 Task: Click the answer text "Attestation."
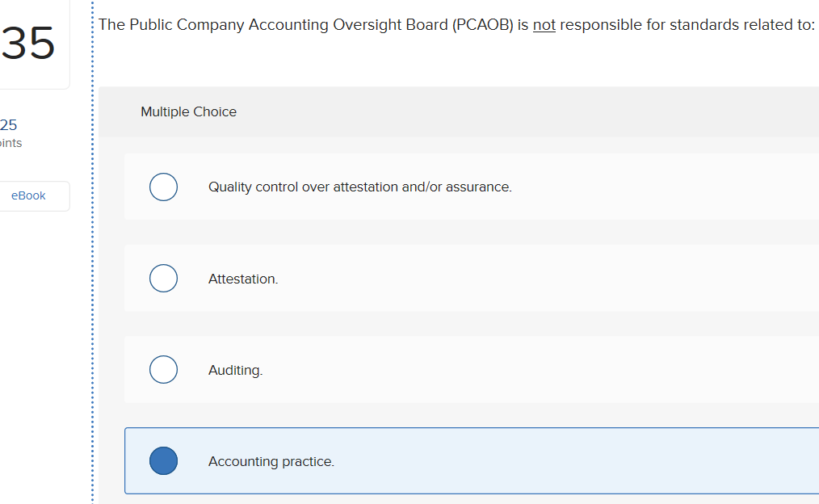pos(243,278)
